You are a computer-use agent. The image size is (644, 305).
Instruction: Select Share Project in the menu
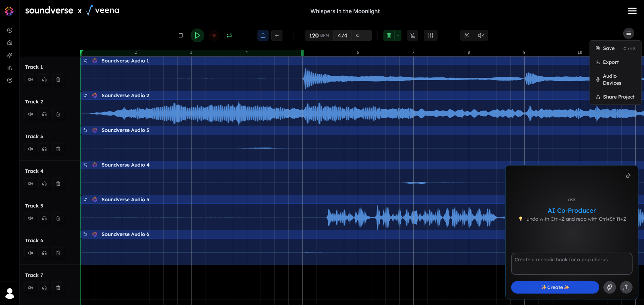click(x=616, y=97)
